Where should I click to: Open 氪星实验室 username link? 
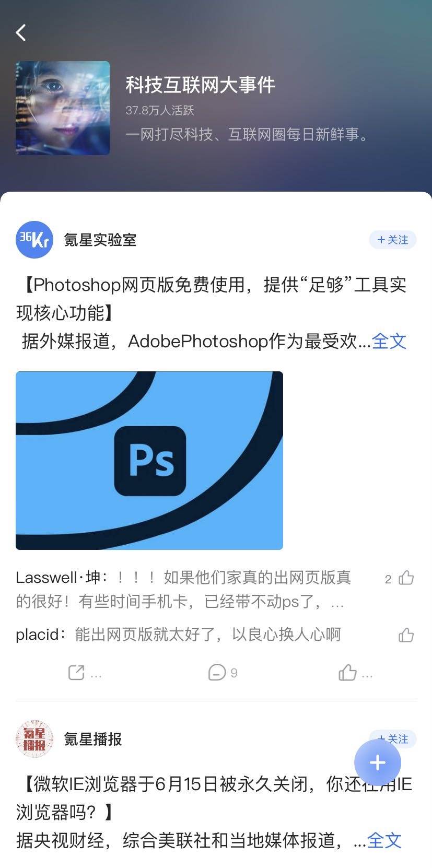click(100, 240)
